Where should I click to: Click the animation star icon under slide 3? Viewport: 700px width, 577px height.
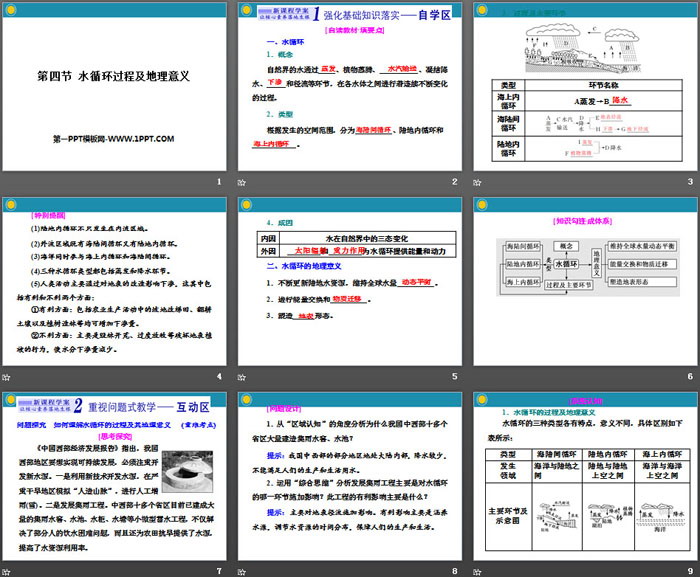pyautogui.click(x=477, y=182)
